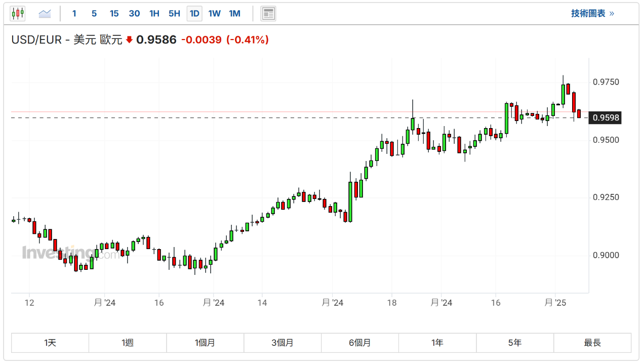This screenshot has height=364, width=643.
Task: Select the 1天 time range tab
Action: pyautogui.click(x=50, y=343)
